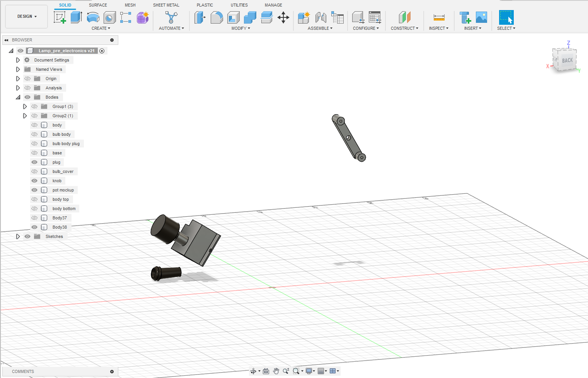Open the CONSTRUCT menu

pos(404,28)
